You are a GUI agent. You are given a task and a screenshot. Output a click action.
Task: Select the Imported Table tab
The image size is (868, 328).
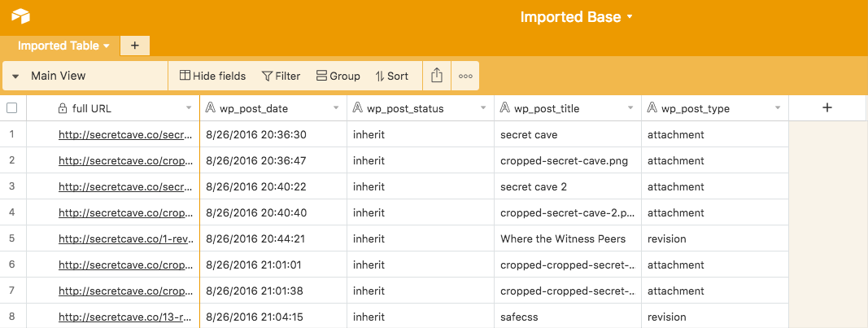click(x=63, y=46)
